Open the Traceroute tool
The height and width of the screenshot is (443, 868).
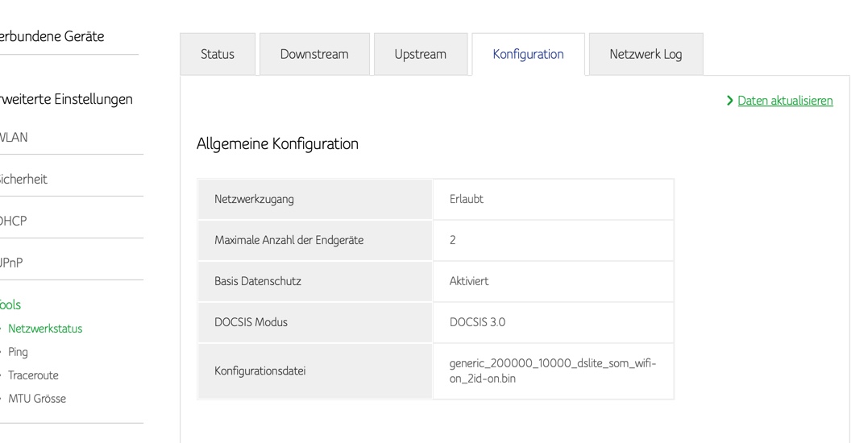tap(33, 375)
